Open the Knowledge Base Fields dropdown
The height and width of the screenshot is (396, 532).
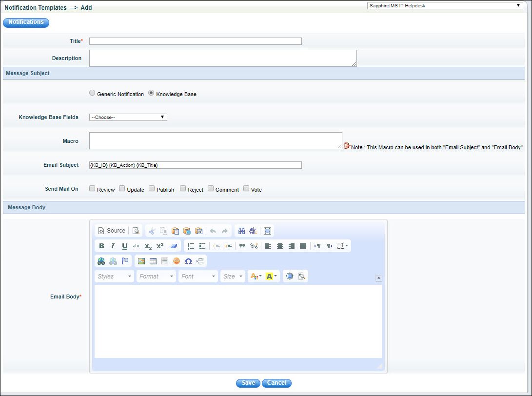[x=128, y=117]
